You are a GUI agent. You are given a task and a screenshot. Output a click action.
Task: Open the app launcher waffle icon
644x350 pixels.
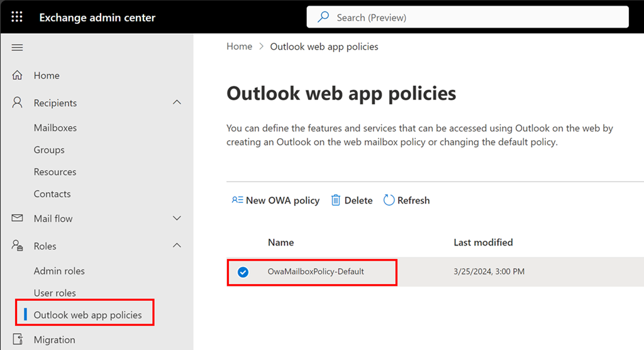[x=17, y=17]
